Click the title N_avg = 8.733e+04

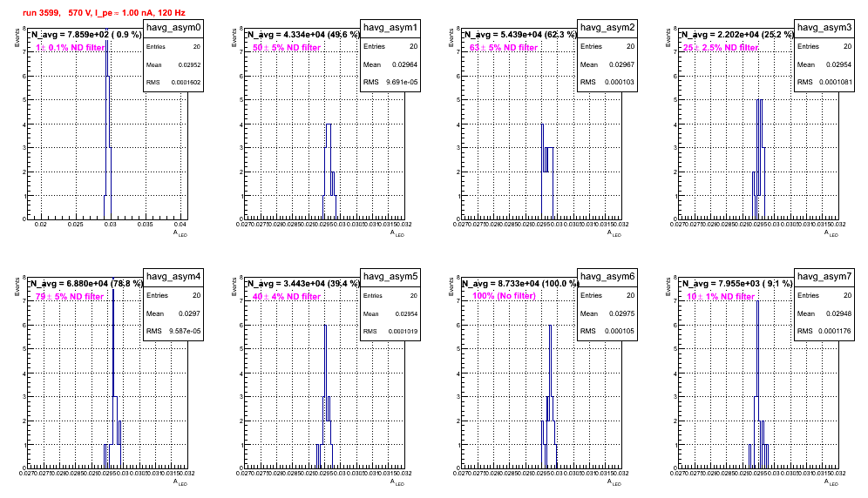(520, 284)
